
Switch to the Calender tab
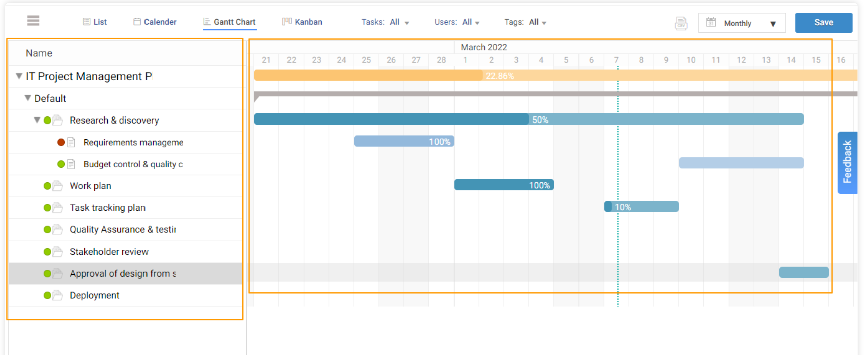155,22
